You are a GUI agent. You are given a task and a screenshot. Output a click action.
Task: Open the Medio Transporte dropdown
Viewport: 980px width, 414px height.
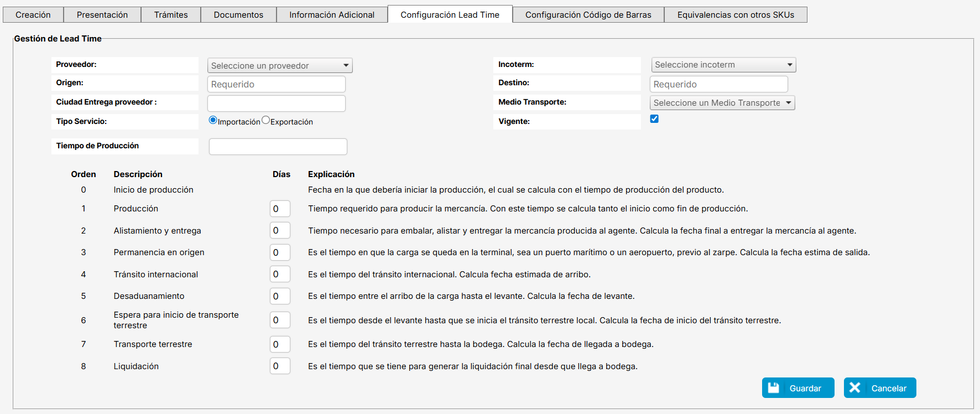click(722, 103)
